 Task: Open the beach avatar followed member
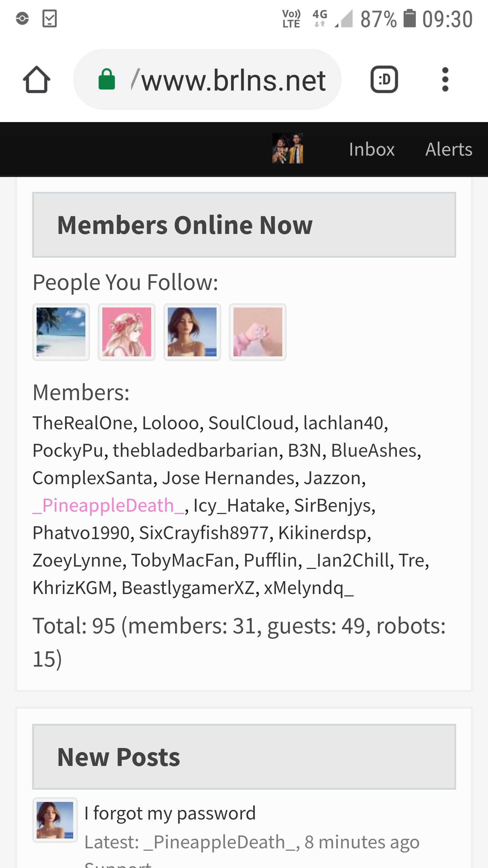(61, 332)
